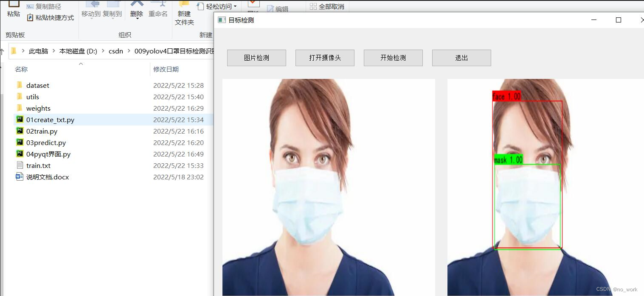
Task: Sort files by the 名称 column header
Action: (x=21, y=69)
